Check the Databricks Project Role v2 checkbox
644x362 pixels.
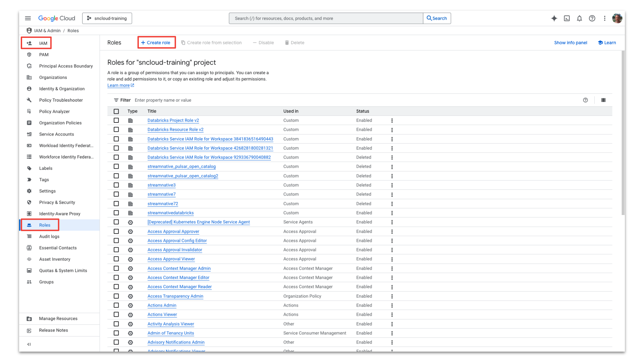point(116,120)
